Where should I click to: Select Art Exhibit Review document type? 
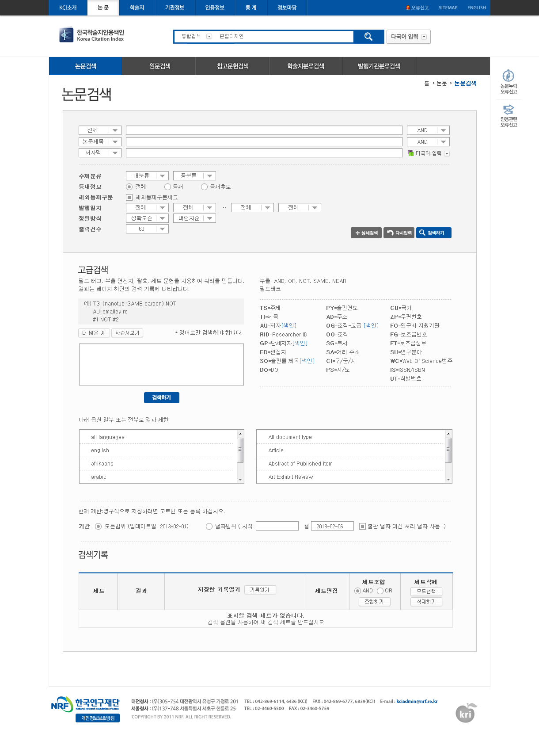point(350,477)
